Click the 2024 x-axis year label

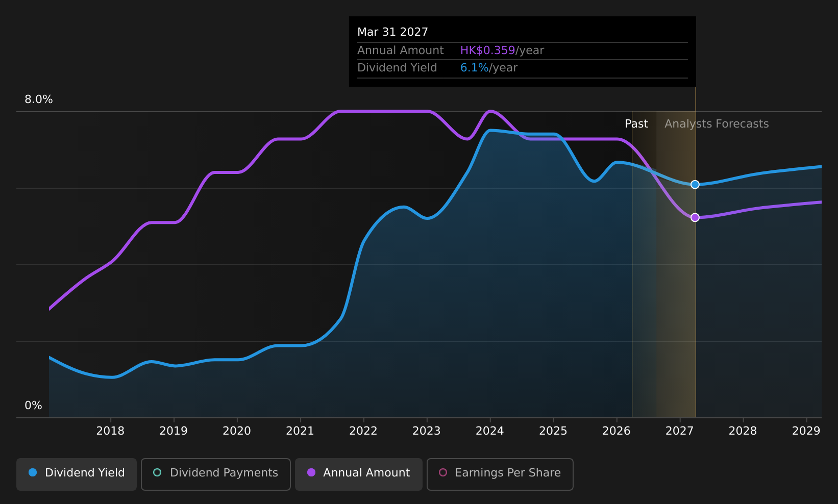pyautogui.click(x=490, y=431)
